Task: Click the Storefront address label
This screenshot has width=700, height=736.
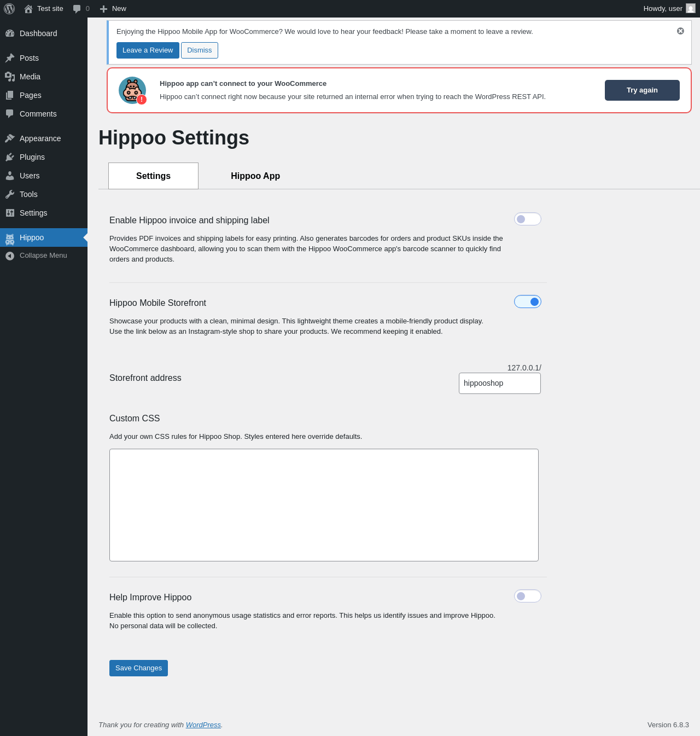Action: (145, 378)
